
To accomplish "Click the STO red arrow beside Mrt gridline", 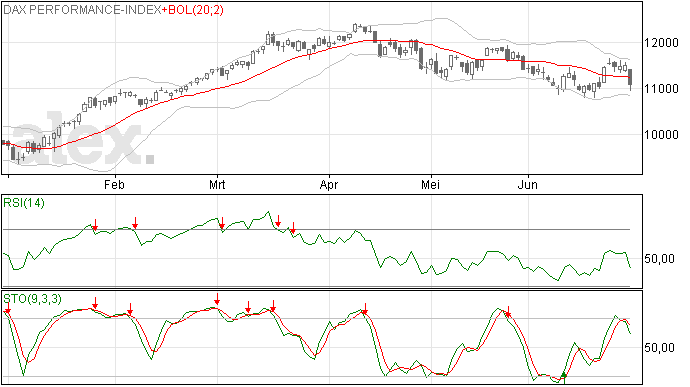I will [217, 299].
